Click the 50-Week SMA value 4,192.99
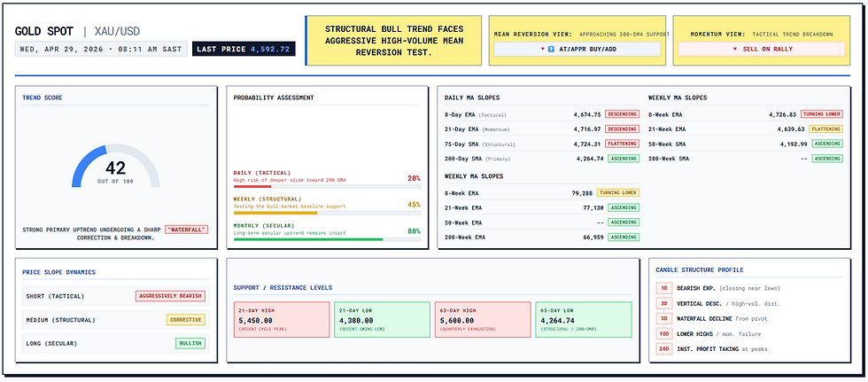868x382 pixels. pyautogui.click(x=794, y=144)
